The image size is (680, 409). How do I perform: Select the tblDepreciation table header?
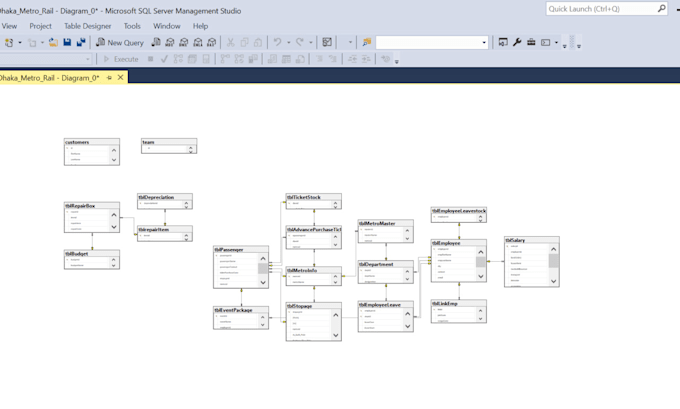pos(165,197)
